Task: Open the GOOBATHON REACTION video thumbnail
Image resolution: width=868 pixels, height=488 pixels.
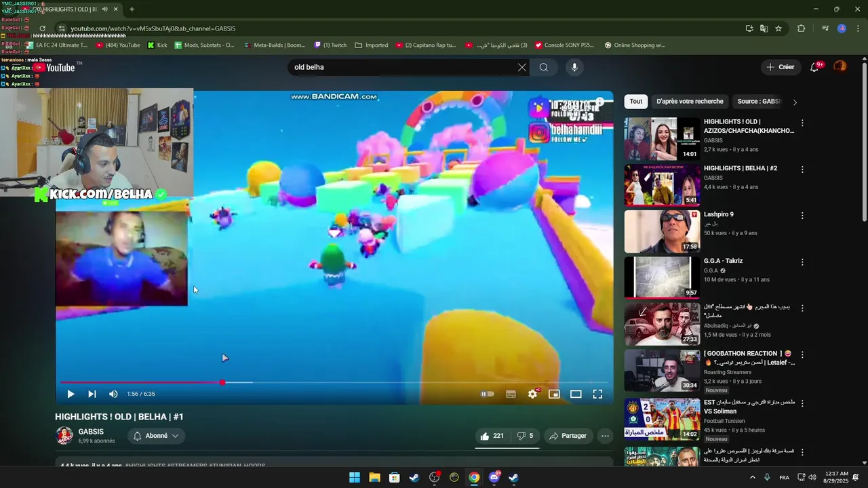Action: click(x=662, y=370)
